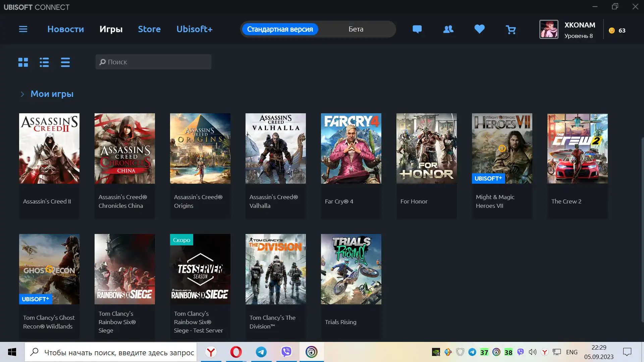The width and height of the screenshot is (644, 362).
Task: Open the chat messages icon
Action: pyautogui.click(x=417, y=29)
